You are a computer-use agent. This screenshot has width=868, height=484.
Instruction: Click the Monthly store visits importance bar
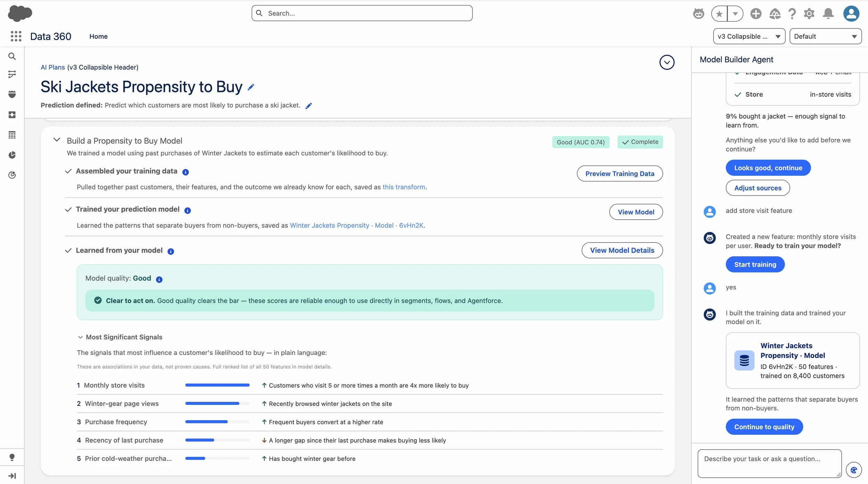click(x=217, y=385)
